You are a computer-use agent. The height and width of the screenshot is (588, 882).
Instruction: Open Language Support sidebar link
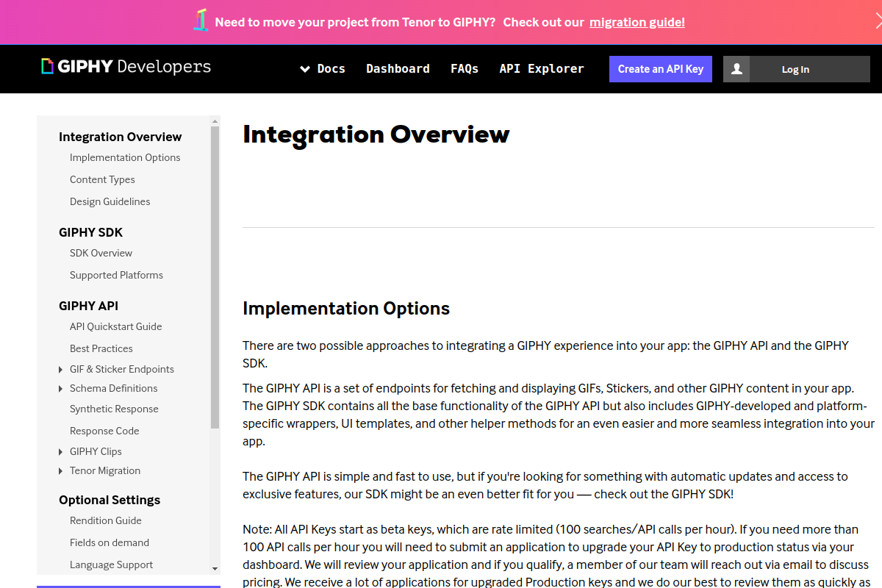112,564
